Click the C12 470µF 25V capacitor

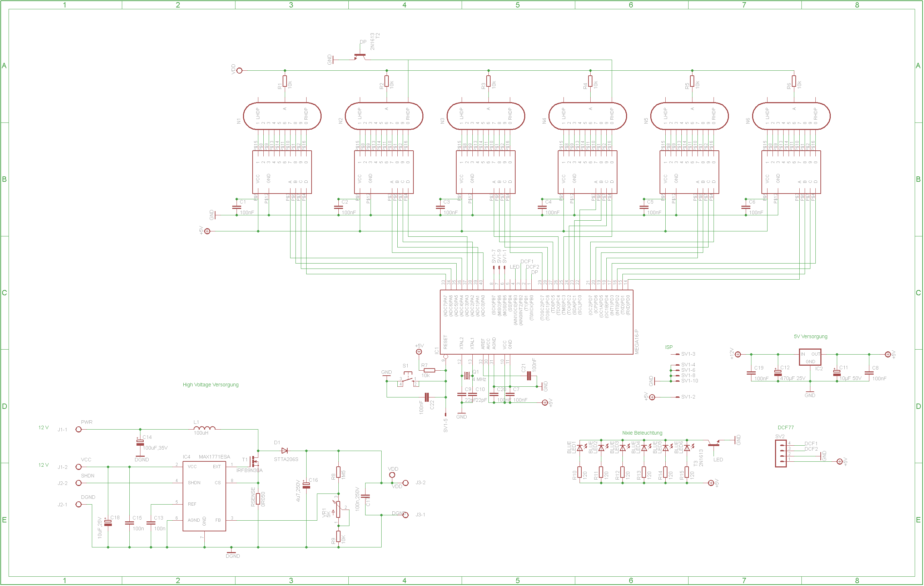778,373
